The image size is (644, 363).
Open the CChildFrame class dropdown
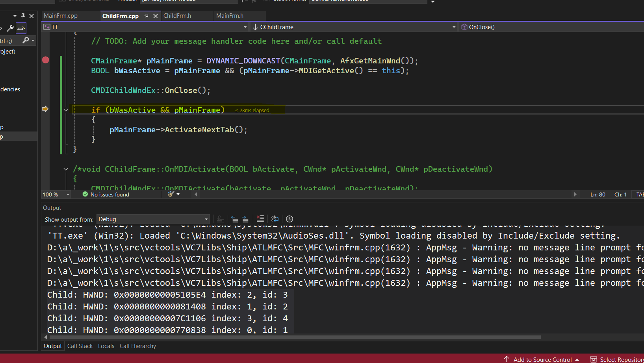[354, 27]
